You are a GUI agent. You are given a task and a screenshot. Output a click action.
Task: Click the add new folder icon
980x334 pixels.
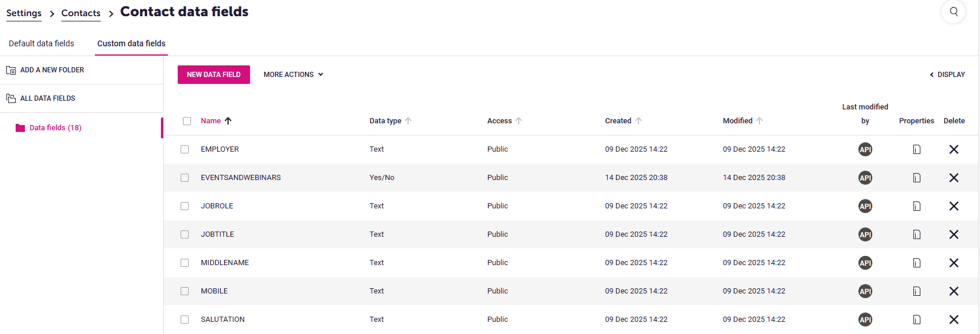tap(11, 70)
